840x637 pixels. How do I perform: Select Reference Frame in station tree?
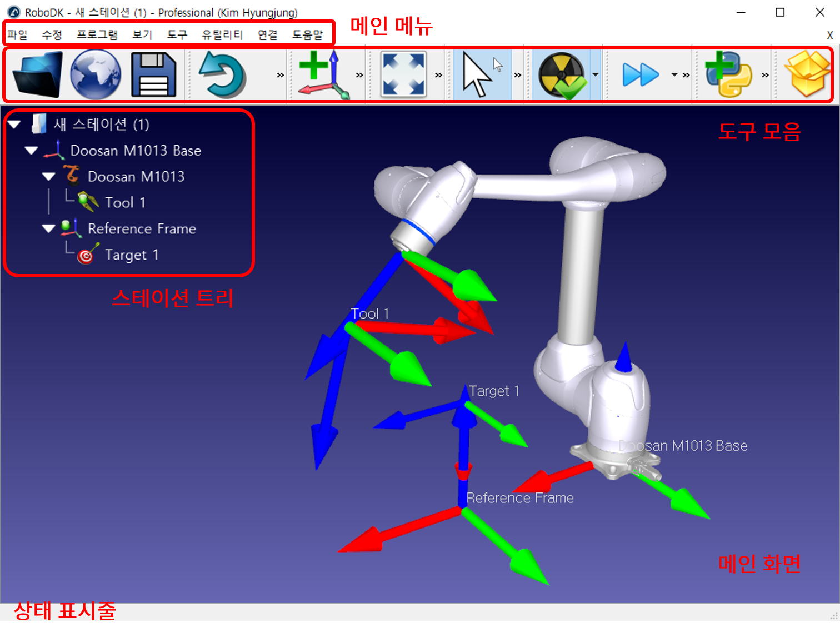coord(142,229)
